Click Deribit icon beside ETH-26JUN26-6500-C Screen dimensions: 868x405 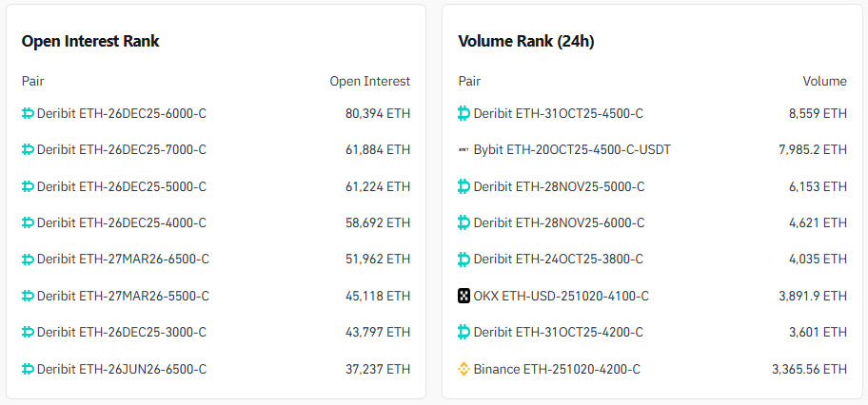28,369
